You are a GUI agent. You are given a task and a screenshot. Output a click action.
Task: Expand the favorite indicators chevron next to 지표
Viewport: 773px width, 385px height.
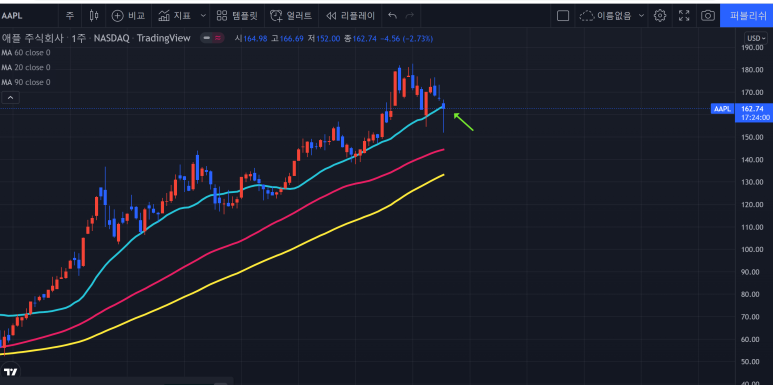203,16
